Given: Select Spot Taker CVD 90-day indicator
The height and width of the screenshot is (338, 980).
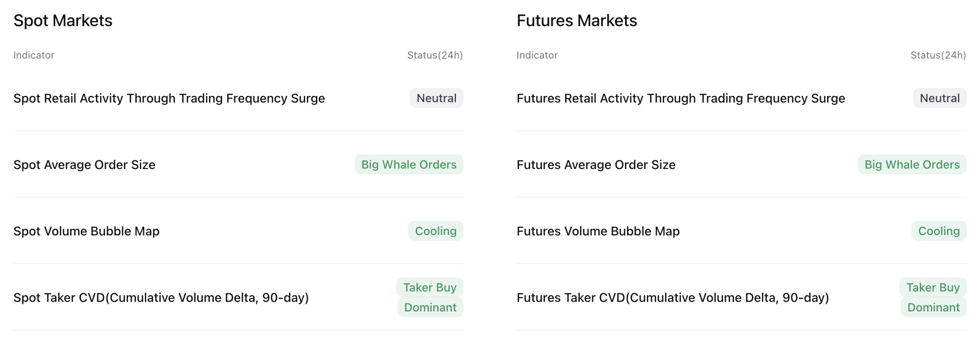Looking at the screenshot, I should coord(161,298).
